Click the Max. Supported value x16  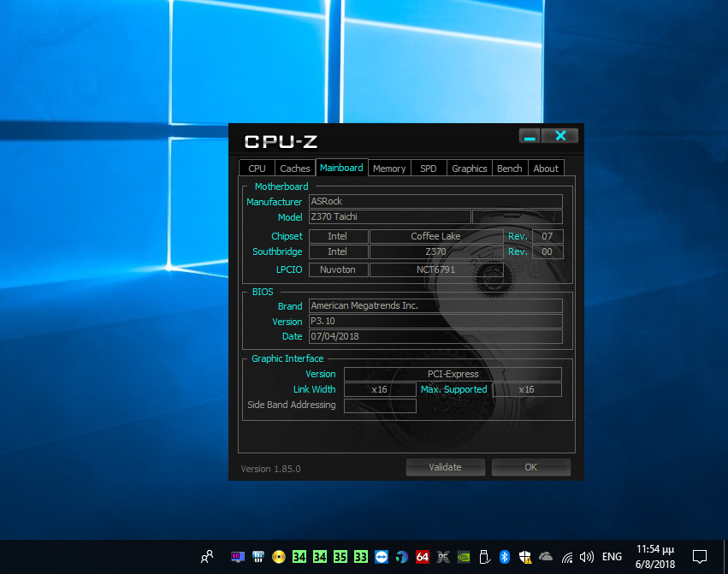527,389
